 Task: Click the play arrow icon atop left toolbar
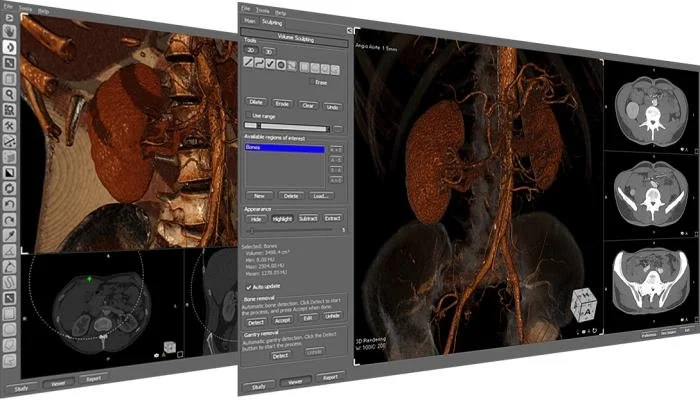tap(9, 17)
